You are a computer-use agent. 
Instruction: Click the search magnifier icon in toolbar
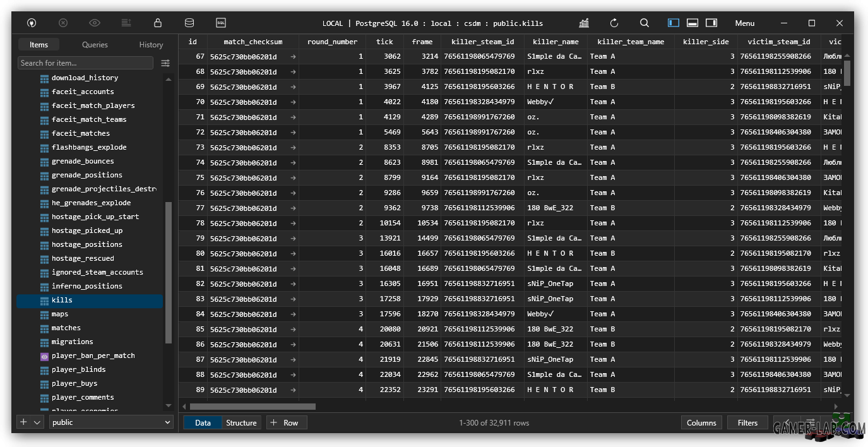645,23
